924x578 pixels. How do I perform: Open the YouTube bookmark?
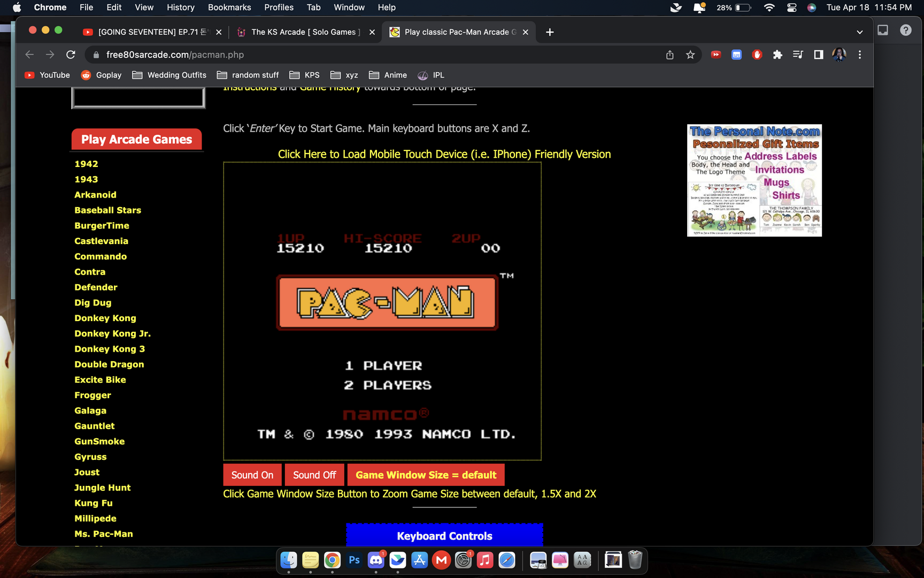pyautogui.click(x=47, y=75)
